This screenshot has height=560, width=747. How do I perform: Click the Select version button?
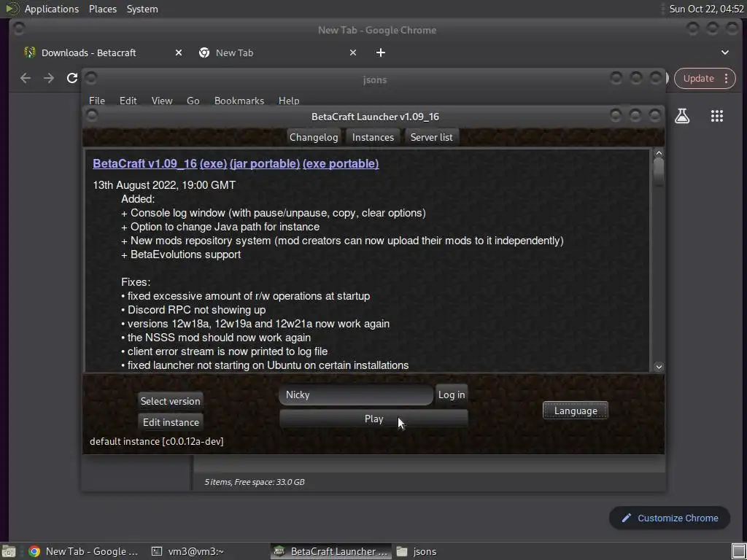click(171, 401)
